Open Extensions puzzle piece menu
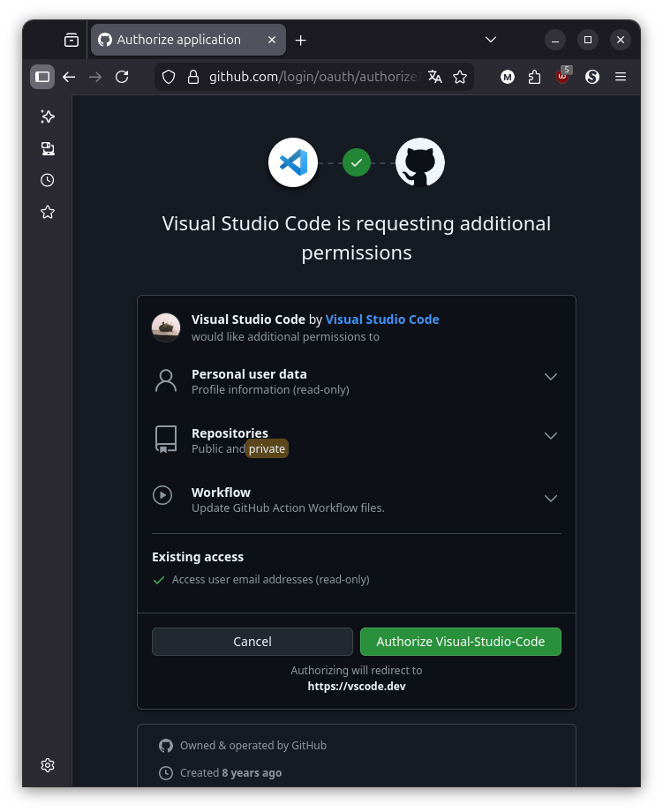 (x=534, y=77)
